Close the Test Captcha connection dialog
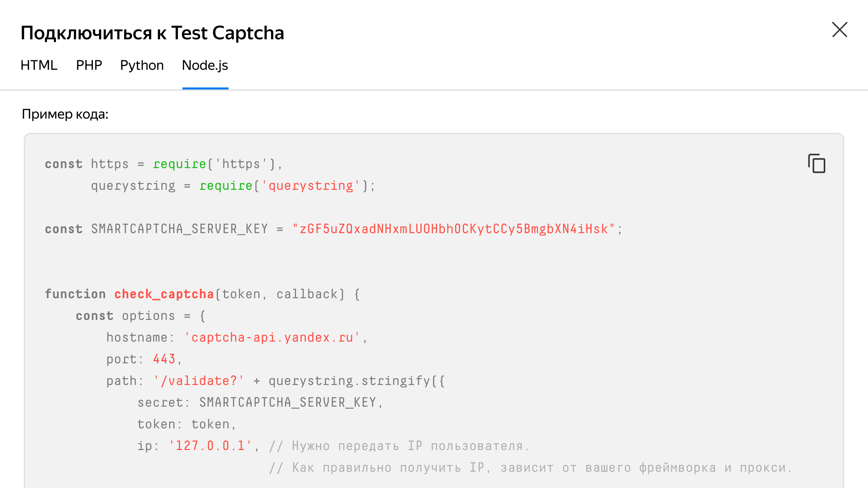Screen dimensions: 868x488 840,30
